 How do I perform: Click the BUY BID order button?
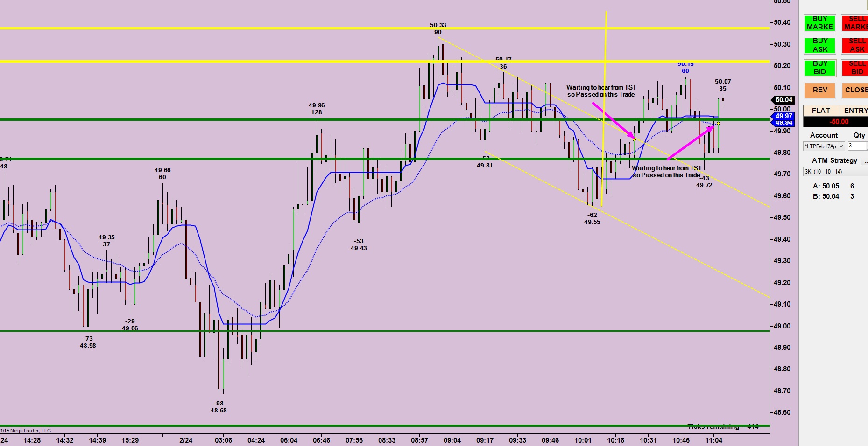coord(819,68)
